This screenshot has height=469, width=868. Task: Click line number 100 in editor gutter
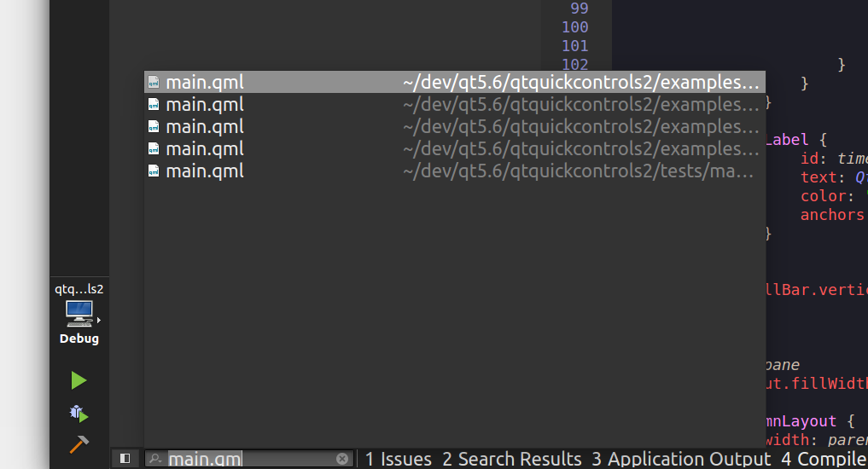coord(574,27)
